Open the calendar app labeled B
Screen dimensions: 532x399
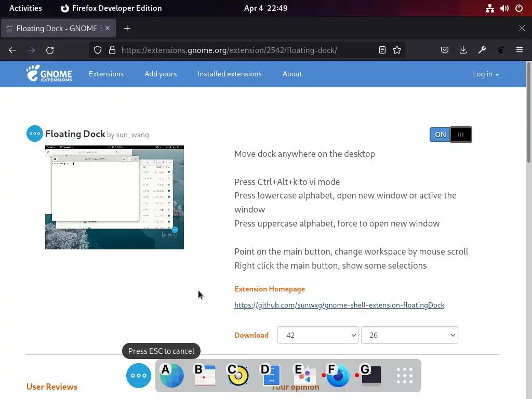pos(205,376)
